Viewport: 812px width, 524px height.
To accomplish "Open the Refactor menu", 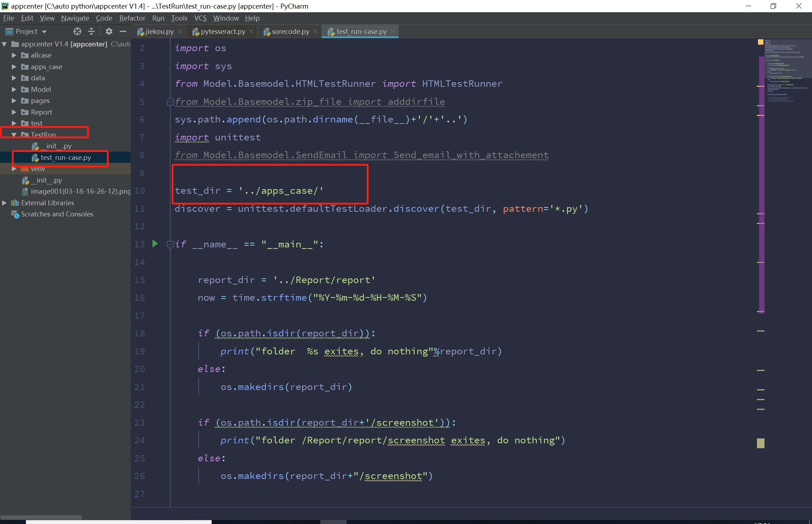I will tap(132, 18).
